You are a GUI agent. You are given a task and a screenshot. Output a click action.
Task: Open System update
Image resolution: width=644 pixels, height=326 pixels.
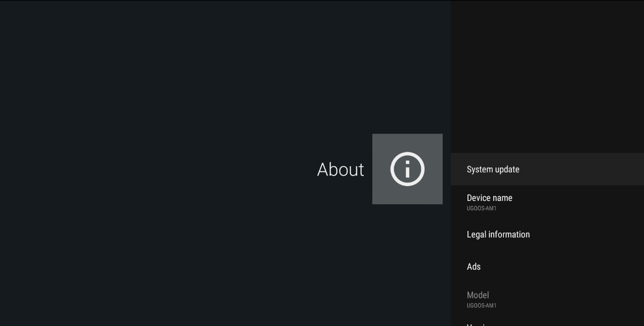pyautogui.click(x=547, y=169)
